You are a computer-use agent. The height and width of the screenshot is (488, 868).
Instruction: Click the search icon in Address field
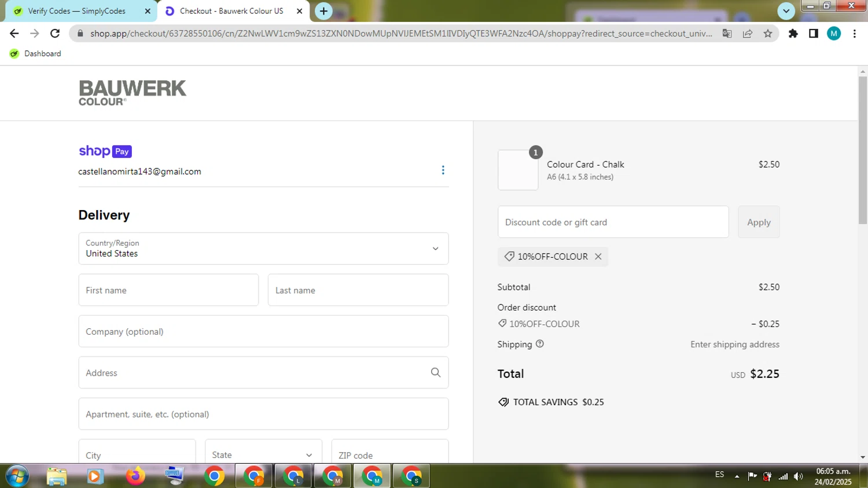(436, 373)
